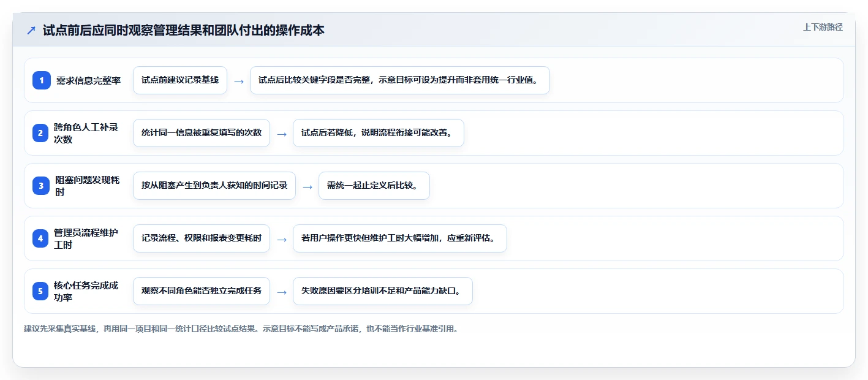Select the number 4 badge for 管理员流程维护工时
The width and height of the screenshot is (868, 380).
coord(42,238)
